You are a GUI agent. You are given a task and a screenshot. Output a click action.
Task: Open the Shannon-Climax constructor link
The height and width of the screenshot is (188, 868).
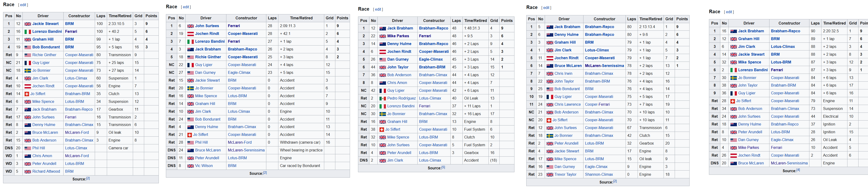click(598, 175)
